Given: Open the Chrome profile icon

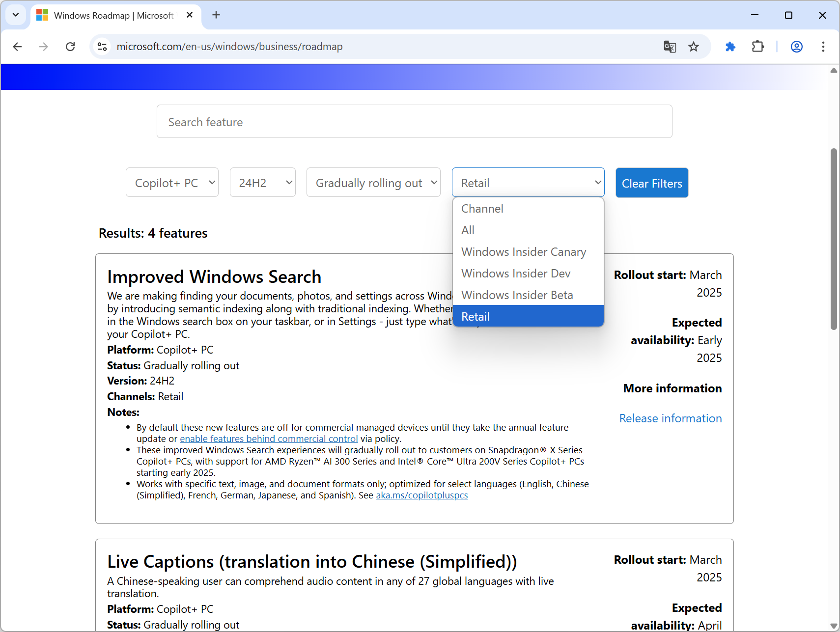Looking at the screenshot, I should coord(797,47).
